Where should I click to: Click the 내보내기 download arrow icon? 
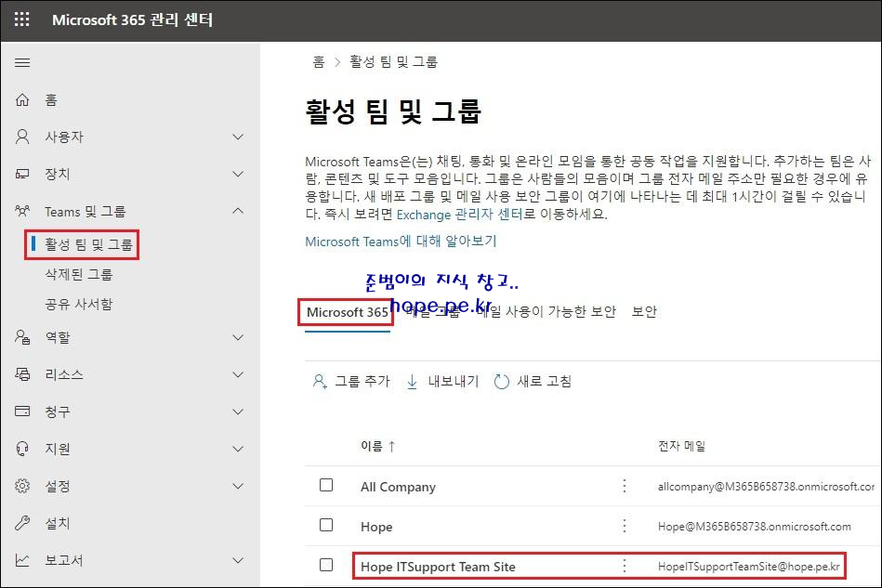coord(412,382)
